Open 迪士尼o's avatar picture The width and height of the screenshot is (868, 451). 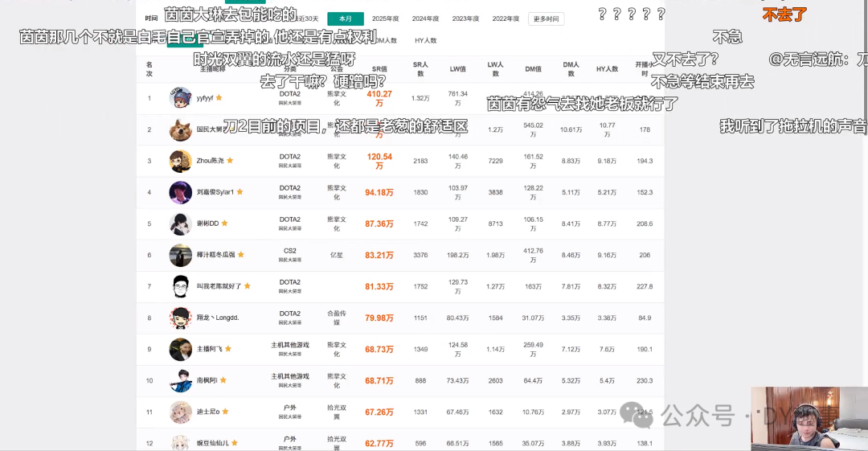pos(181,412)
